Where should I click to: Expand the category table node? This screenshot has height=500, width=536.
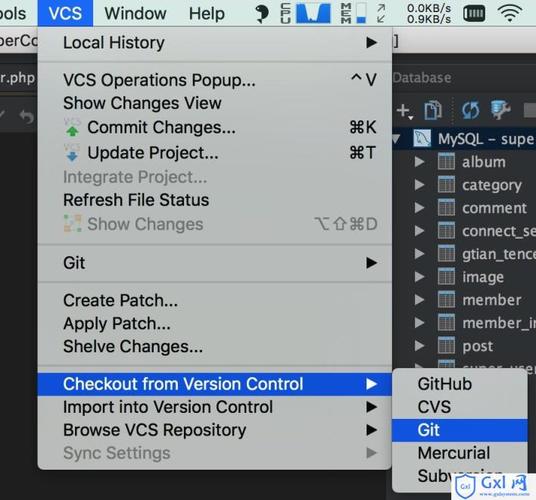419,185
